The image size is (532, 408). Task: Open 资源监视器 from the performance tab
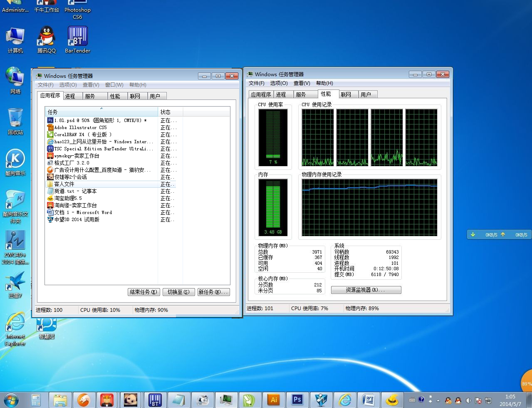pyautogui.click(x=366, y=289)
